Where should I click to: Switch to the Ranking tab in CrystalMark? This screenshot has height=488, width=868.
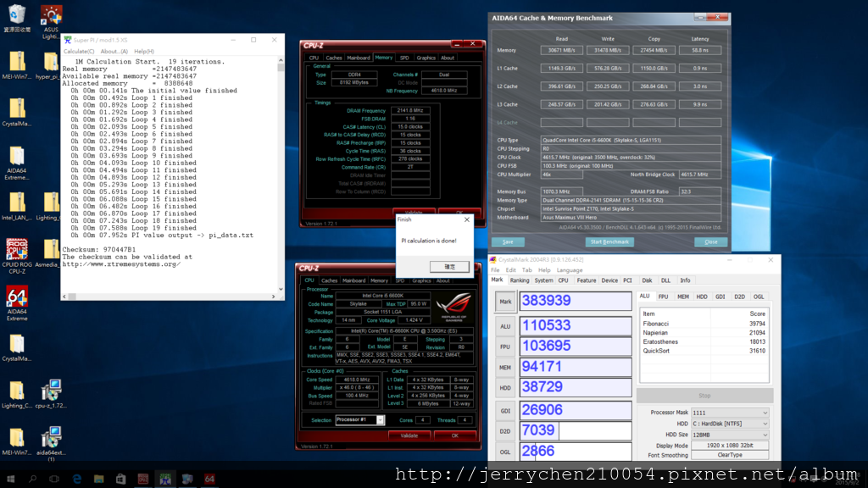520,280
